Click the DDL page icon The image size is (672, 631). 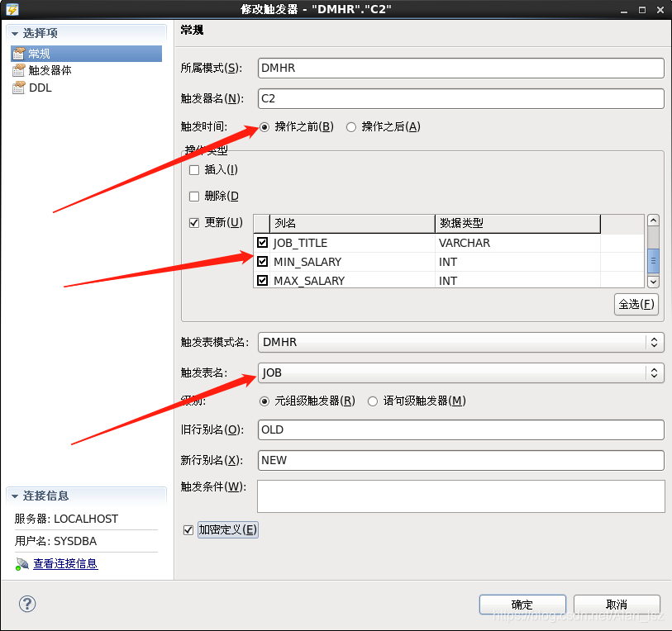[19, 88]
